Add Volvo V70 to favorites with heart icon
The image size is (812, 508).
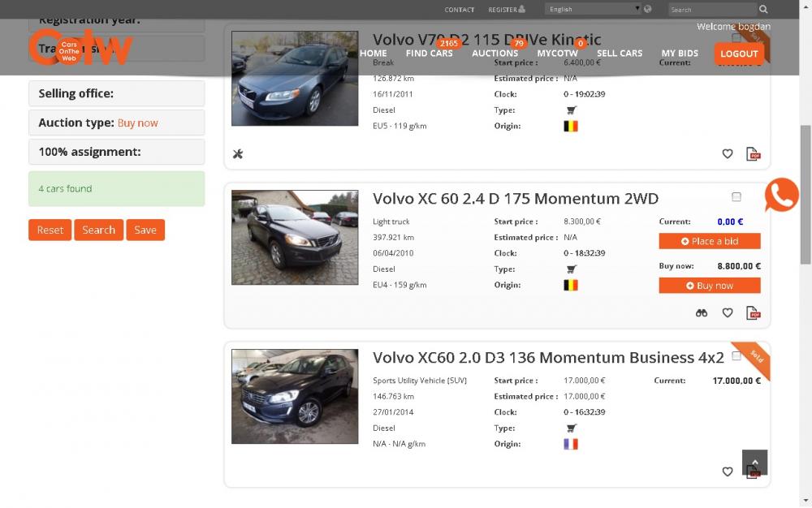[727, 153]
